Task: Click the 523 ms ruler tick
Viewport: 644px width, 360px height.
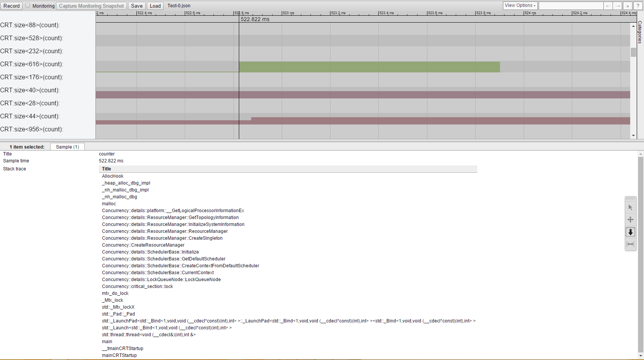Action: tap(288, 13)
